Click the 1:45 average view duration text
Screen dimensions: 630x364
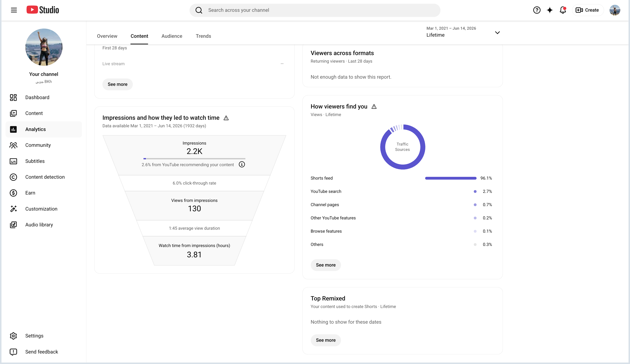coord(194,228)
